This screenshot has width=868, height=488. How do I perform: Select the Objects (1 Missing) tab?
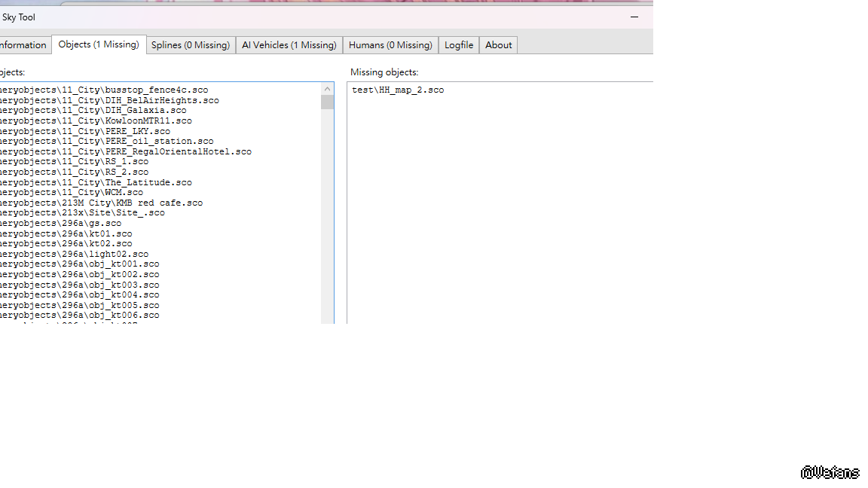(99, 44)
